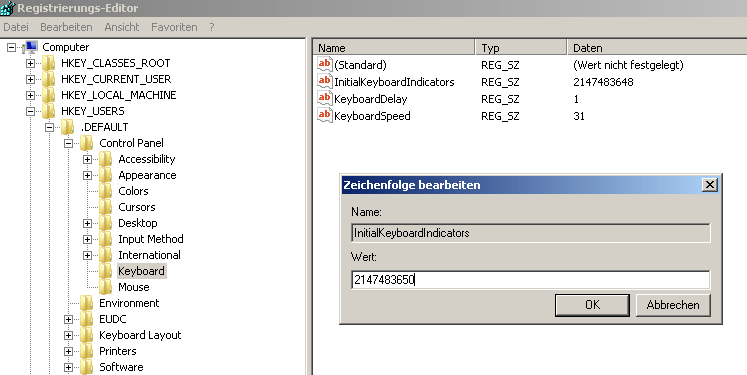Open the Favoriten menu

pos(174,27)
